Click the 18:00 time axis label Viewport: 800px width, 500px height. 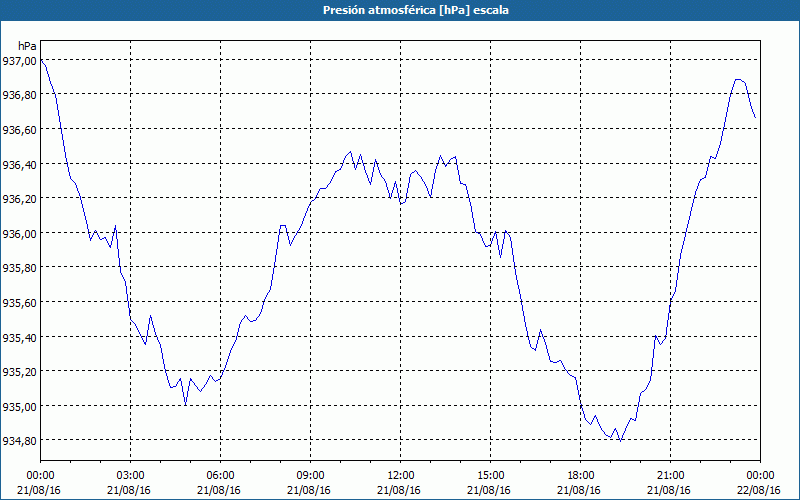[581, 476]
